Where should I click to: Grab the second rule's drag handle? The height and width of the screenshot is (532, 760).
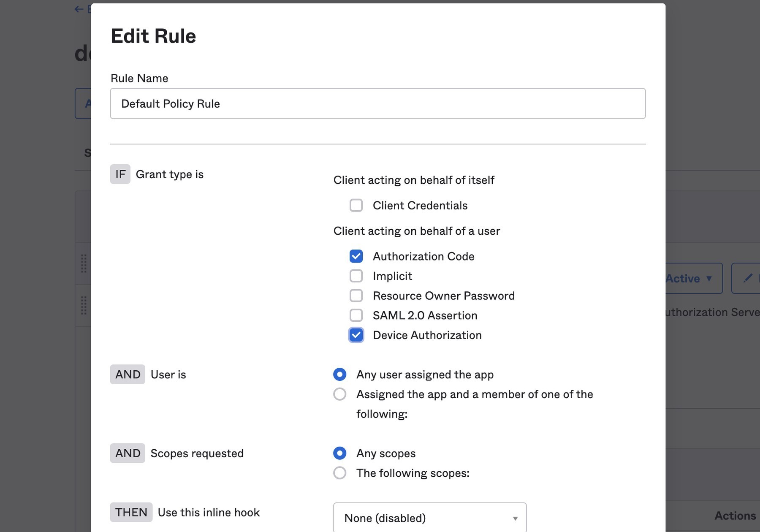[x=84, y=305]
